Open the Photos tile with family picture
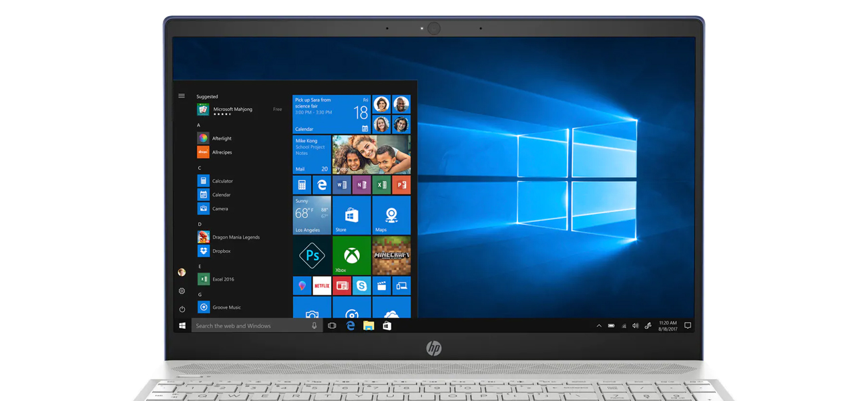 tap(371, 154)
